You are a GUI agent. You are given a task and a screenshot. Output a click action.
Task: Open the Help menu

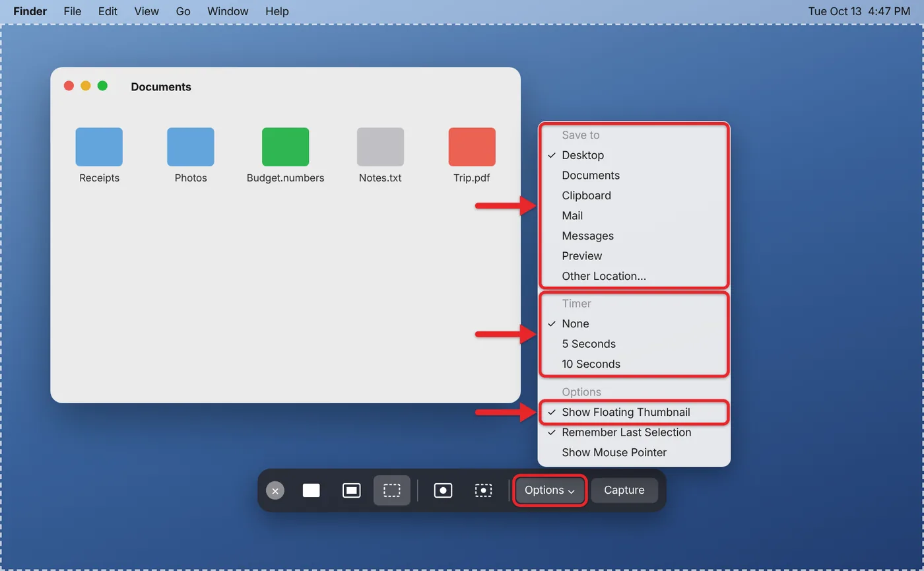(x=277, y=11)
